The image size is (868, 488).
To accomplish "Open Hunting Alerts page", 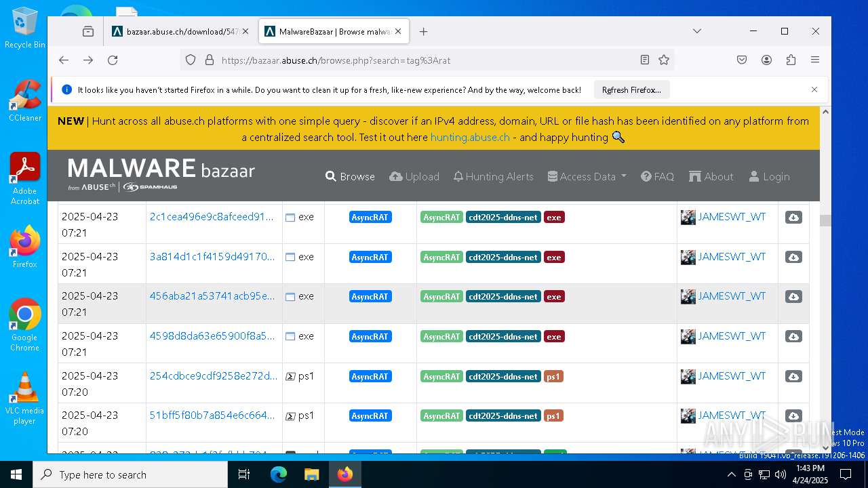I will (x=494, y=176).
